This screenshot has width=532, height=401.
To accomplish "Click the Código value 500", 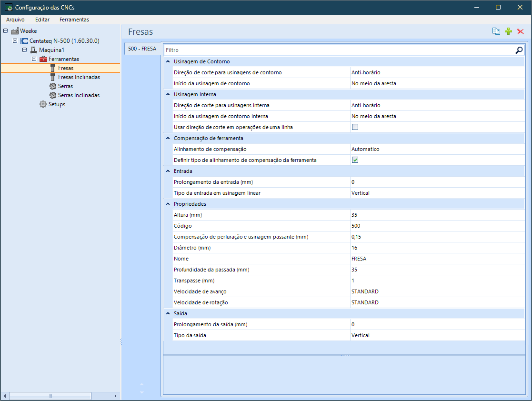I will point(438,226).
